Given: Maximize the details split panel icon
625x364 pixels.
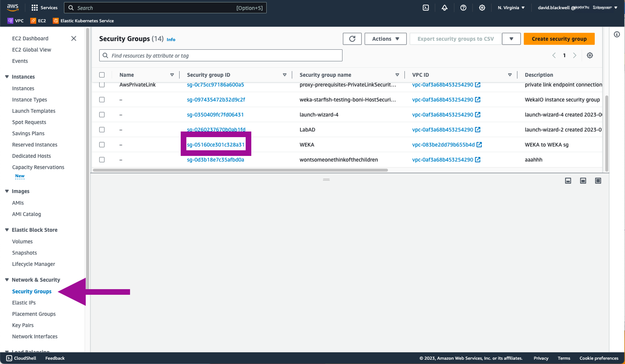Looking at the screenshot, I should coord(598,181).
